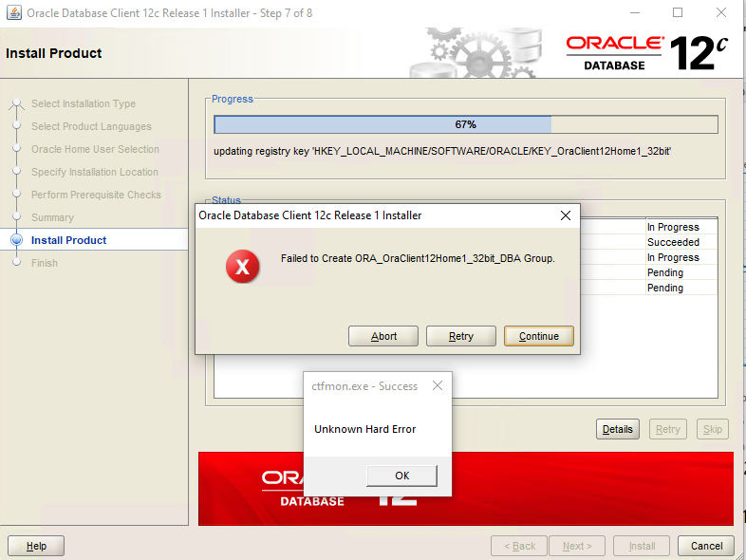Click the Java installer icon in title bar
This screenshot has height=560, width=746.
[13, 13]
